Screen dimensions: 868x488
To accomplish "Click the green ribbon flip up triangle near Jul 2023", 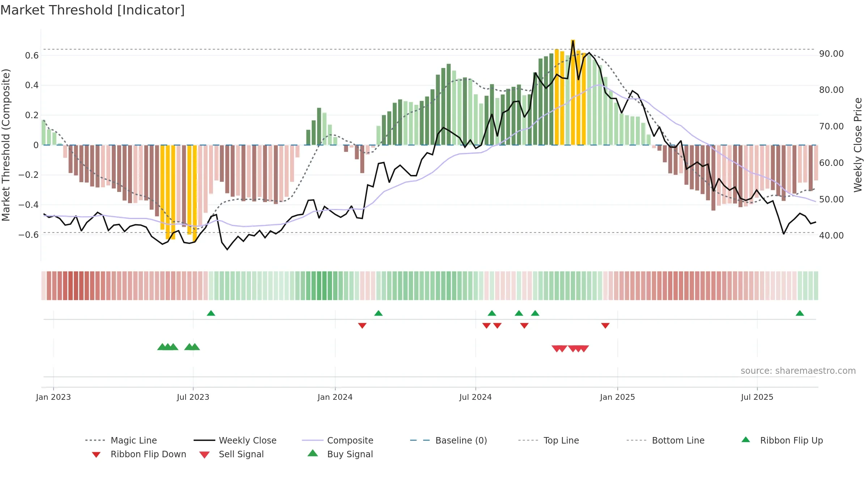I will [x=211, y=313].
